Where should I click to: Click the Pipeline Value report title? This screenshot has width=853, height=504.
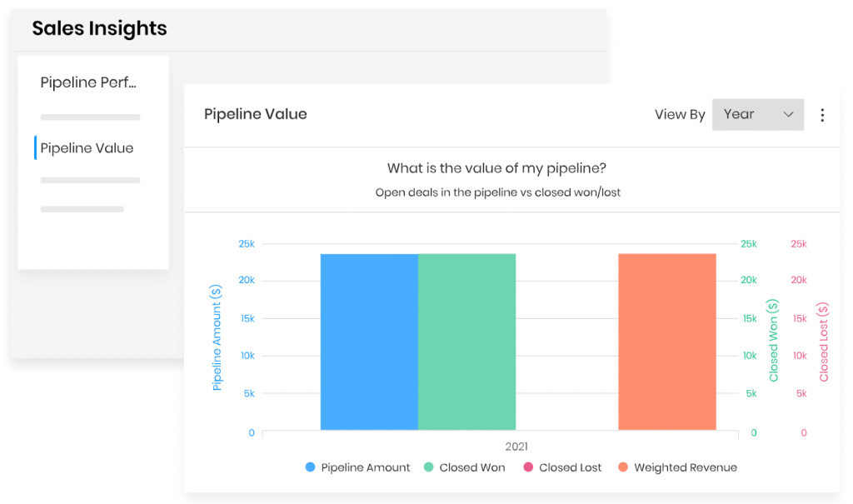point(255,114)
